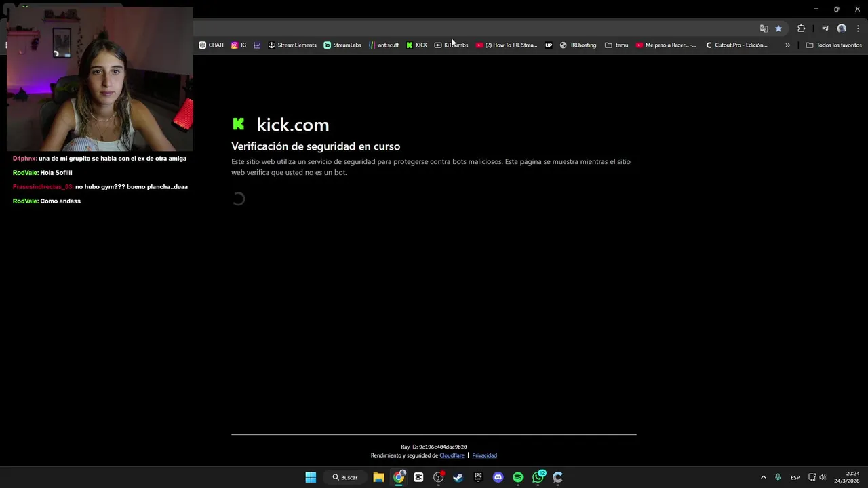
Task: Open the antiscuff bookmark
Action: (384, 45)
